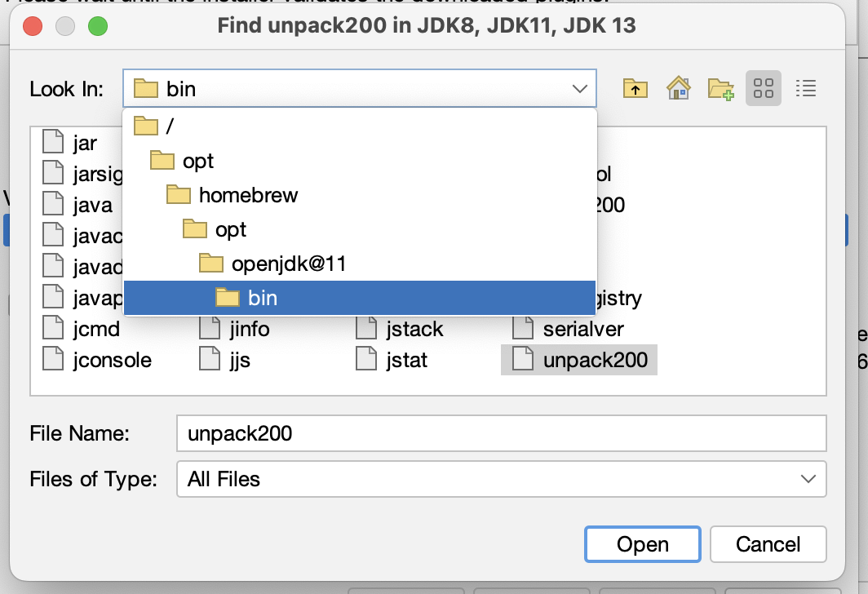The height and width of the screenshot is (594, 868).
Task: Pick the serialver file
Action: pyautogui.click(x=569, y=329)
